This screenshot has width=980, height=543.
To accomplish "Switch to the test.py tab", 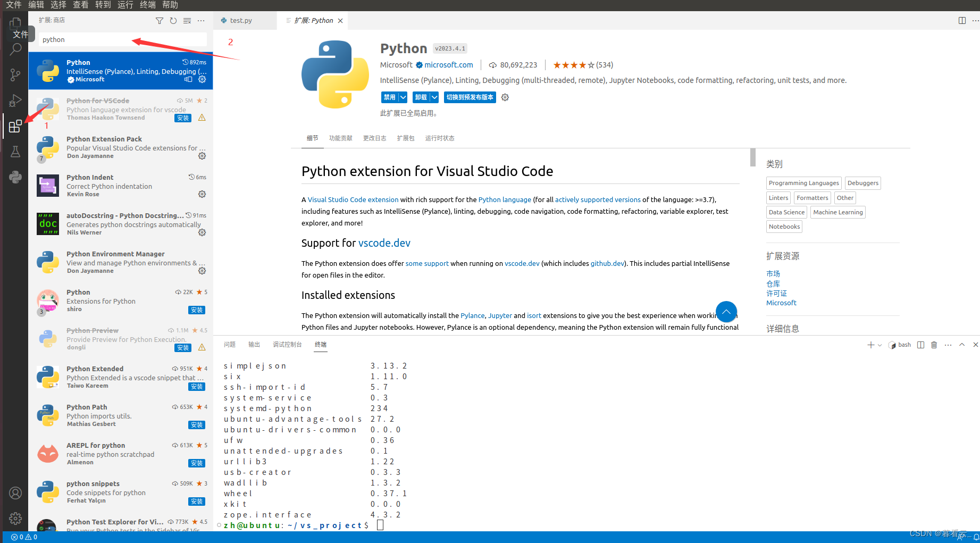I will 240,20.
